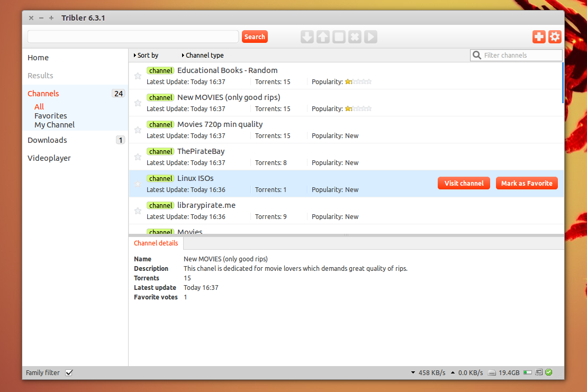The image size is (587, 392).
Task: Click 'Torrents: 8' in ThePirateBay row
Action: pyautogui.click(x=270, y=163)
